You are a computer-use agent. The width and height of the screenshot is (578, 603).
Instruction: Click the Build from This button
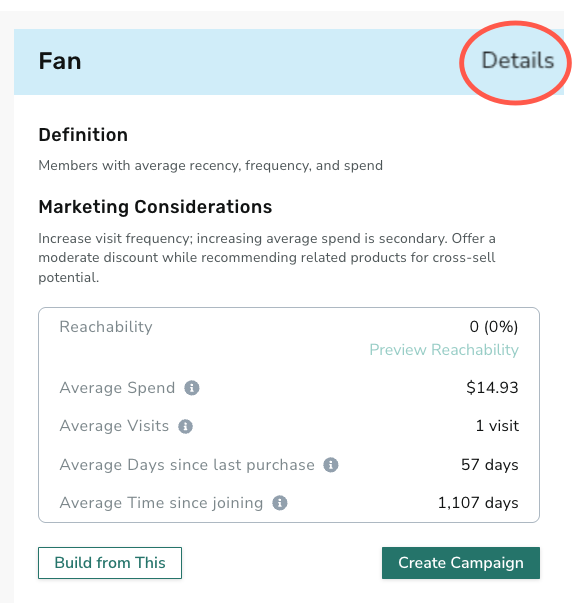pos(110,563)
